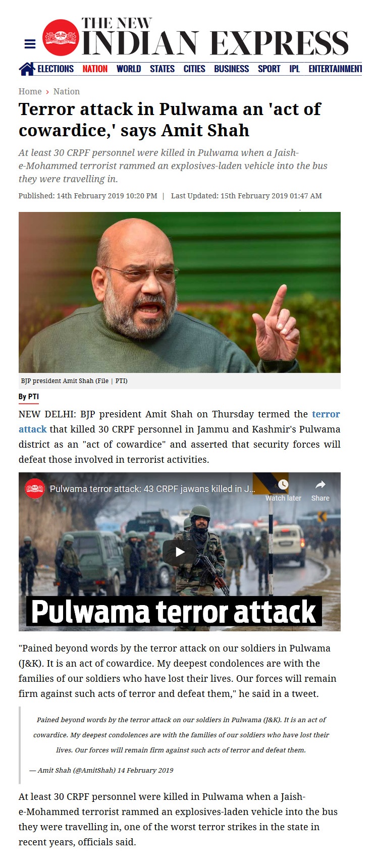The image size is (375, 868).
Task: Click the Amit Shah article photo
Action: pos(180,292)
